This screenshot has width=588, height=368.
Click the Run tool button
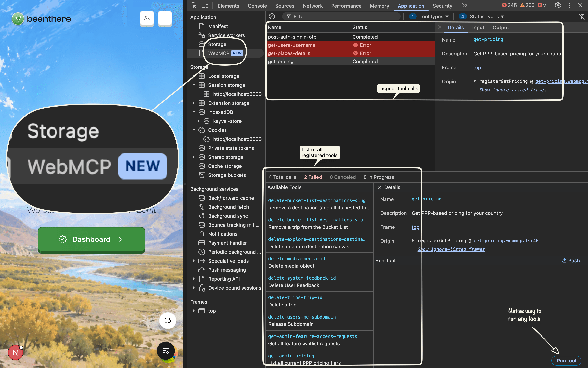pyautogui.click(x=566, y=360)
